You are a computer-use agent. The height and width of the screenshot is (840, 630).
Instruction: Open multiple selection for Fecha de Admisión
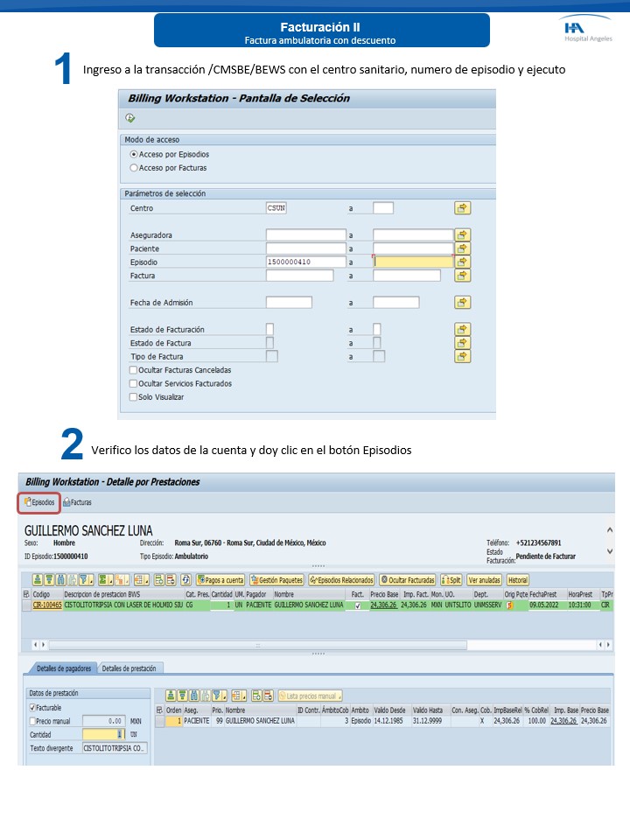(462, 303)
